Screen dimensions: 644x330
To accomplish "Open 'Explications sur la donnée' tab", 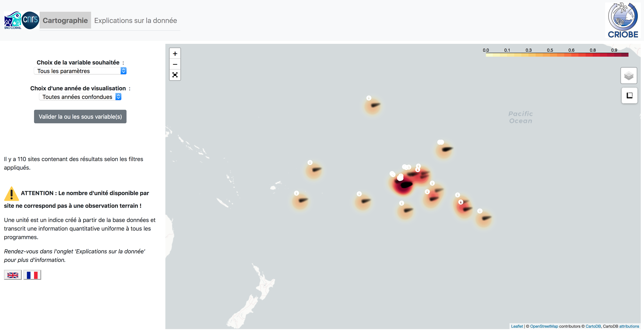I will pos(135,20).
